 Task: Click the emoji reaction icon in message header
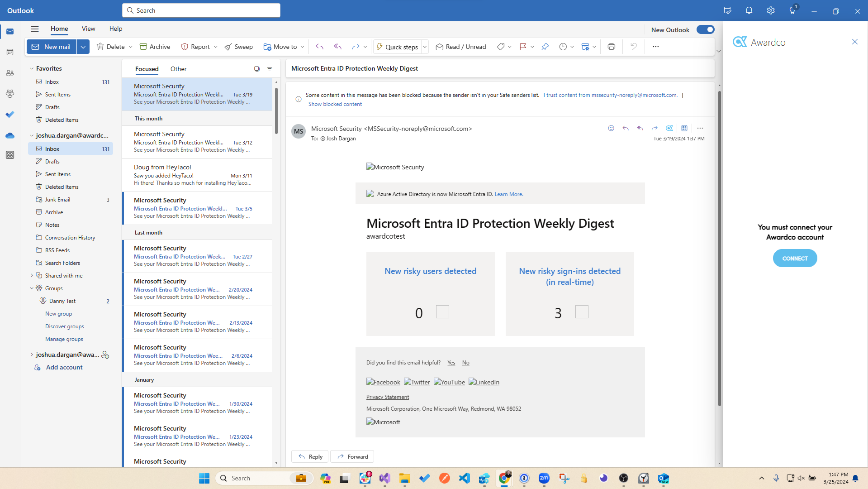[x=611, y=128]
